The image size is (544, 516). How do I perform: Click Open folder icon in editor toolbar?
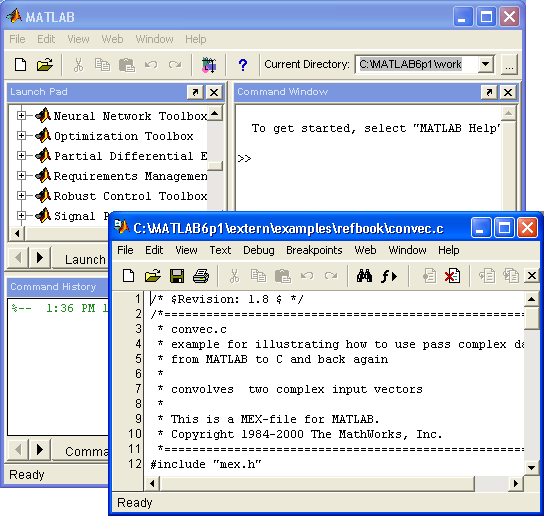(x=153, y=276)
